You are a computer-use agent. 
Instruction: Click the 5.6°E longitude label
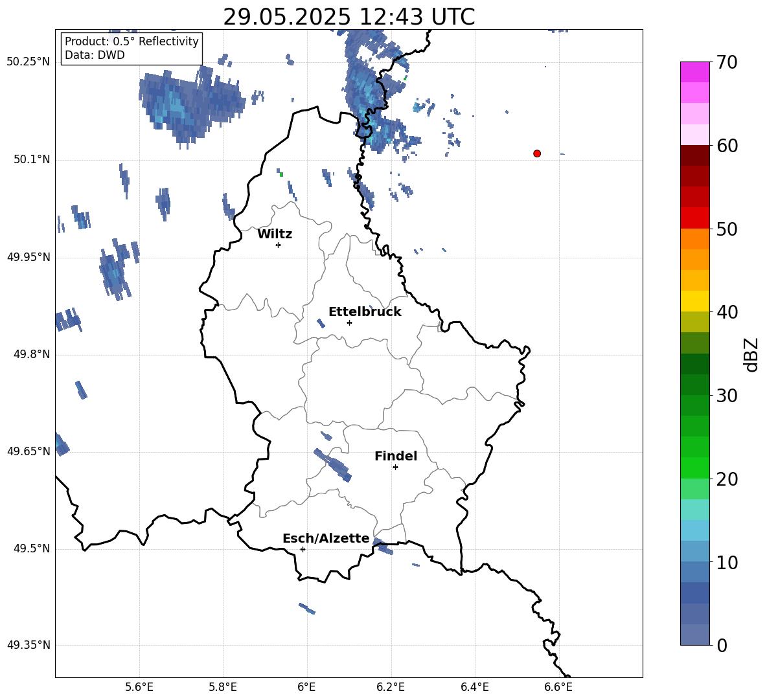[x=139, y=687]
